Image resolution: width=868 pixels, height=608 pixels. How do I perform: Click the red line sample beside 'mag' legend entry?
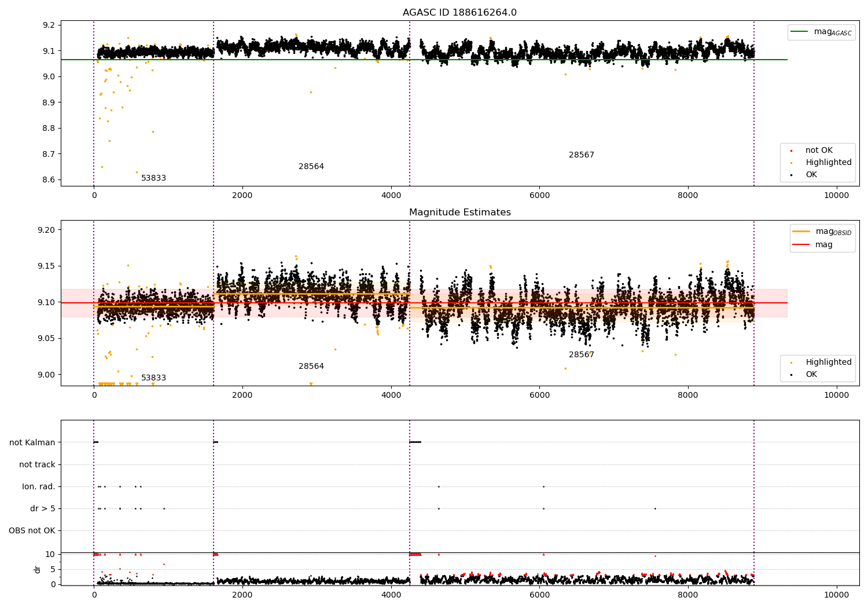click(x=801, y=244)
